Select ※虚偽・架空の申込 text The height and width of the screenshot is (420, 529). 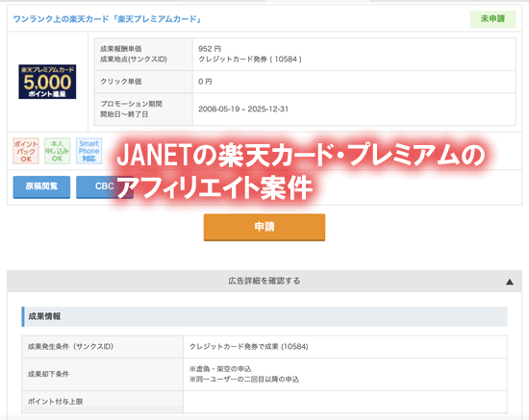coord(220,369)
